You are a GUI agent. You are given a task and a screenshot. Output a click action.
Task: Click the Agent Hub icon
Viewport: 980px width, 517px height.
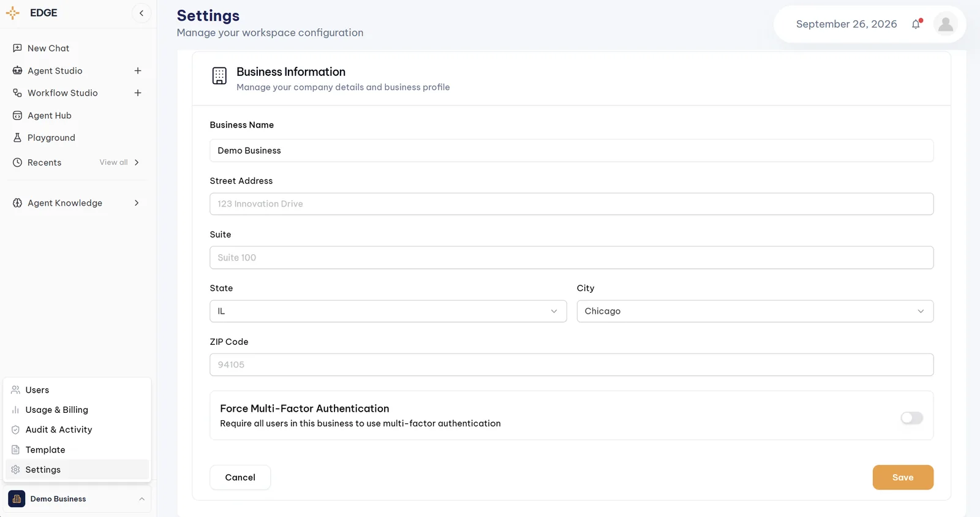tap(17, 115)
